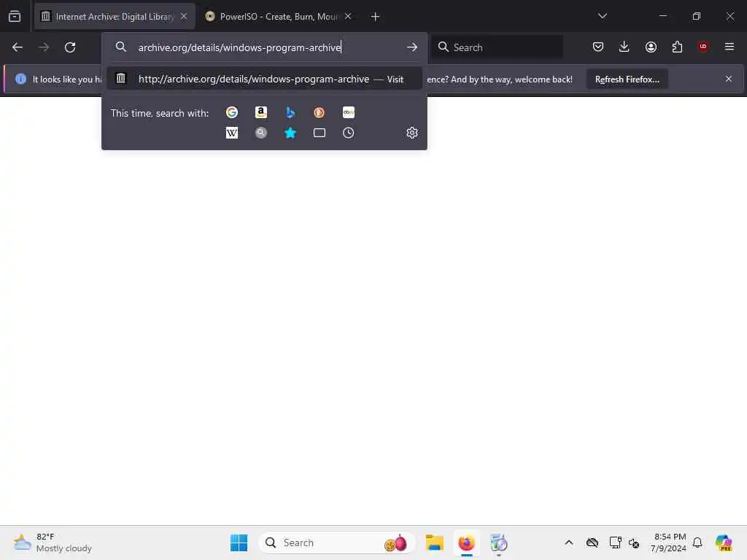Open Save to Pocket icon
747x560 pixels.
(x=598, y=47)
